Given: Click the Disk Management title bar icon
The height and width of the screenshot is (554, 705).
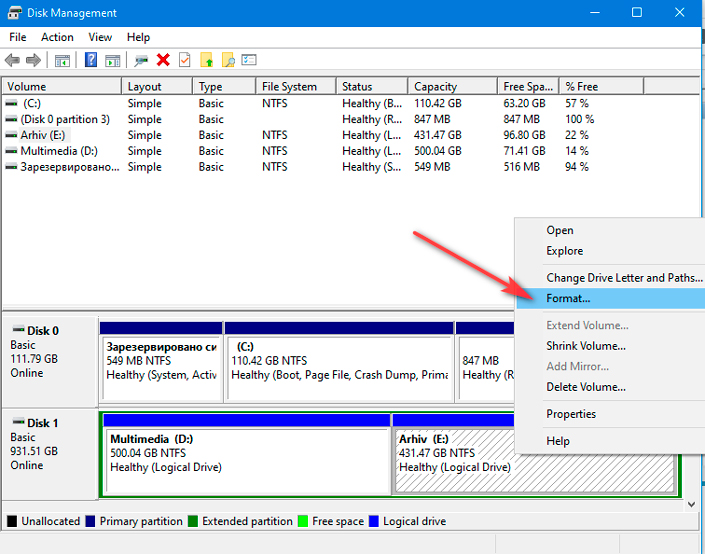Looking at the screenshot, I should pos(14,12).
